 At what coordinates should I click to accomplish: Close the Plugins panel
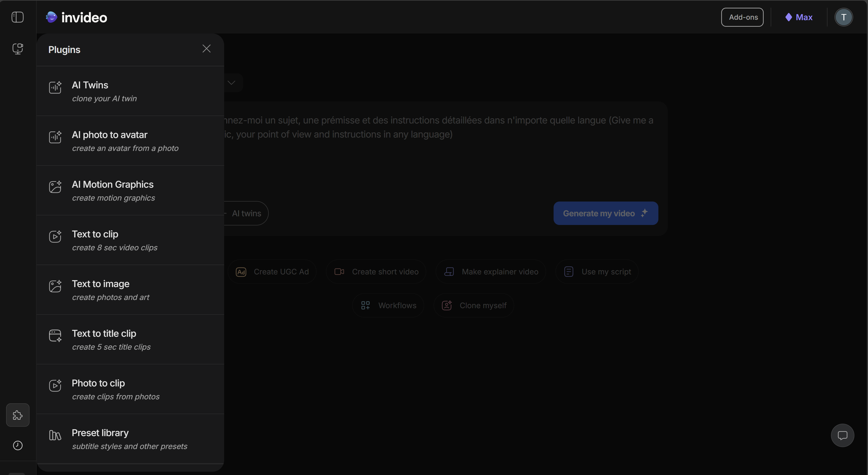[x=206, y=48]
